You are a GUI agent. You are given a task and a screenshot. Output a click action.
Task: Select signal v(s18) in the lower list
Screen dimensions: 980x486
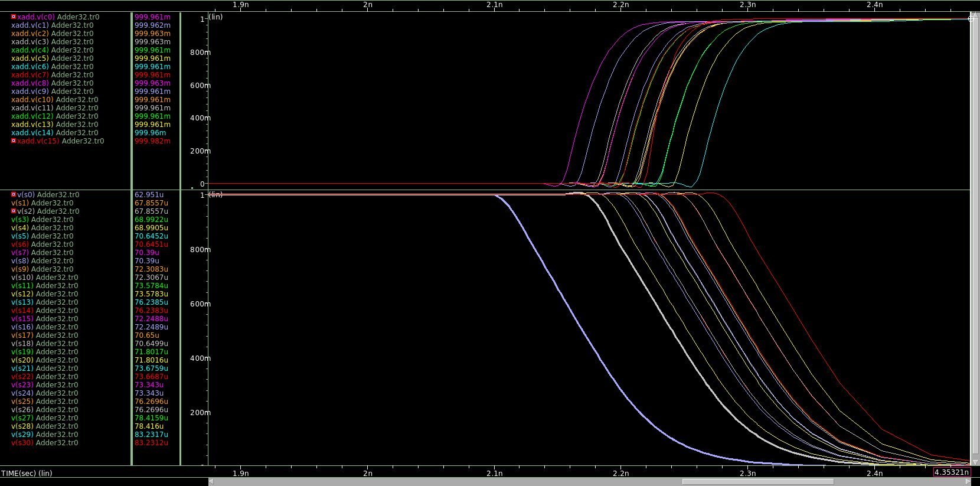point(44,344)
